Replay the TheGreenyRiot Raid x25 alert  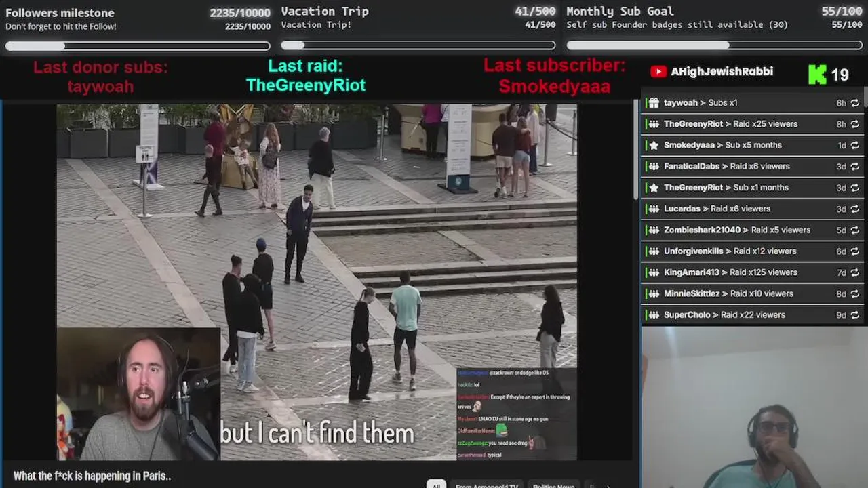pyautogui.click(x=854, y=124)
